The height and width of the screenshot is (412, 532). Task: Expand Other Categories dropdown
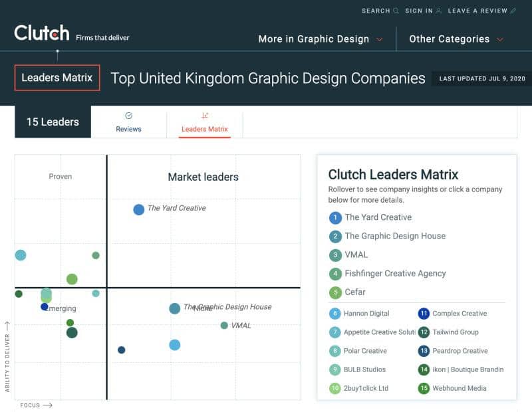tap(456, 39)
